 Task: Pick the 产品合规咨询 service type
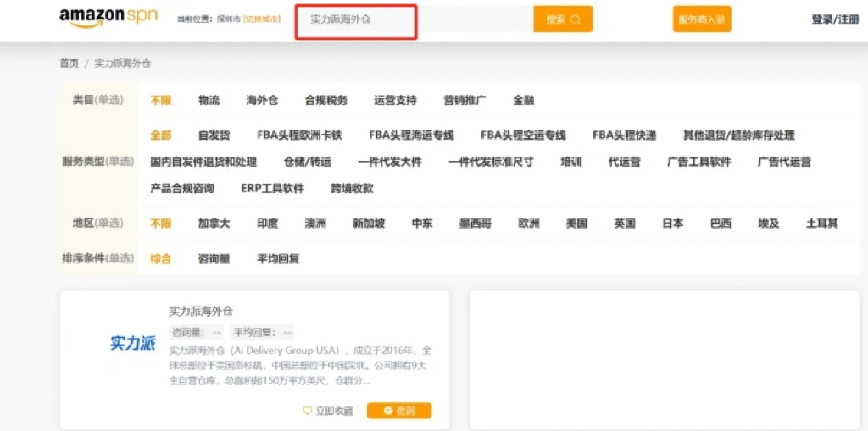click(x=182, y=188)
